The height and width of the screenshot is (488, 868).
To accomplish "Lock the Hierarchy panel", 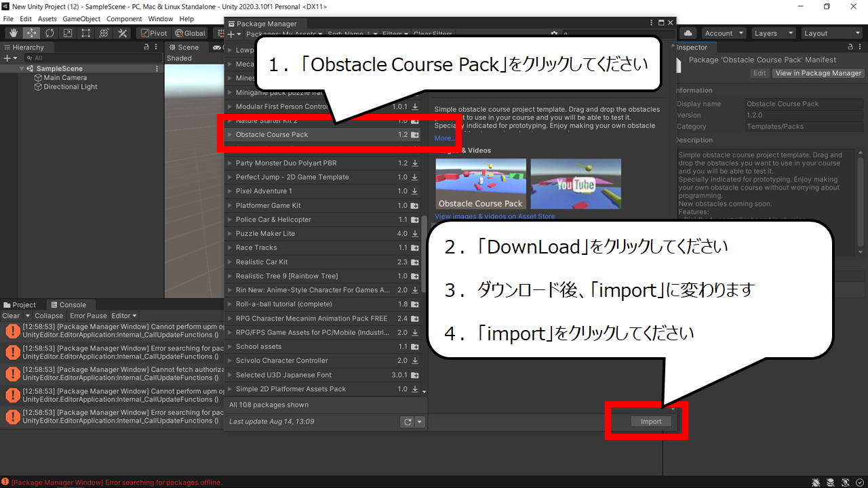I will 146,47.
